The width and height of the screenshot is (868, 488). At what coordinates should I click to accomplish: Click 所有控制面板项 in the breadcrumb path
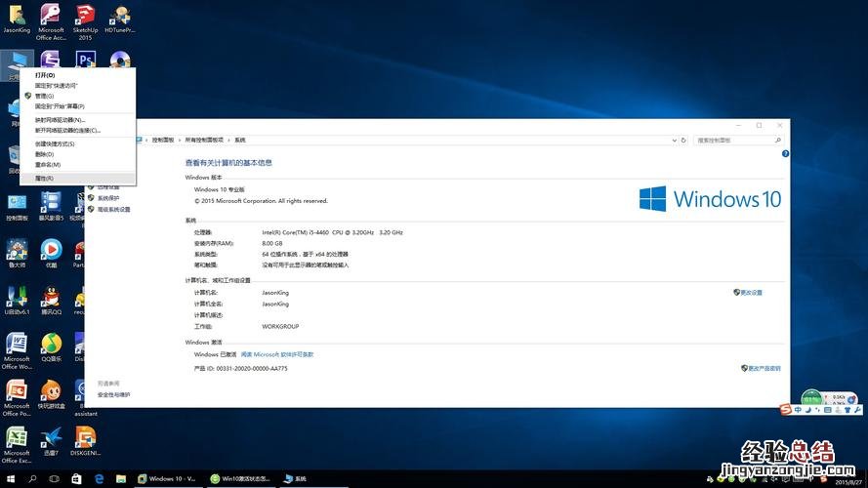pyautogui.click(x=205, y=141)
